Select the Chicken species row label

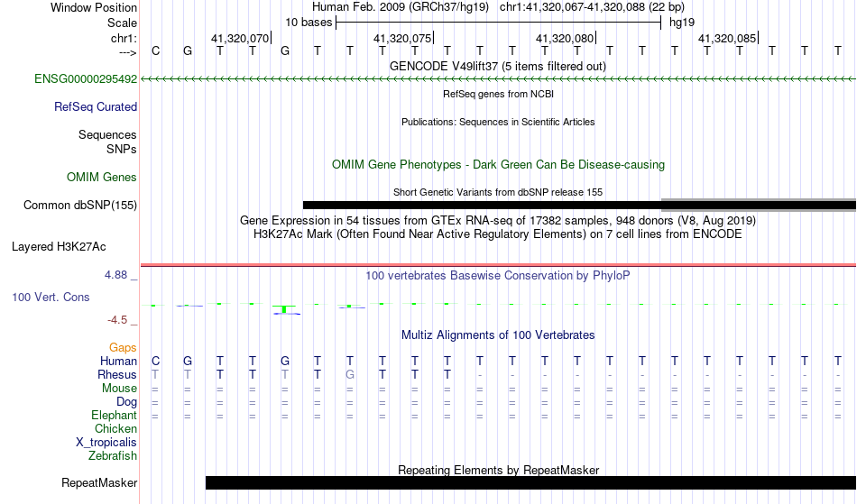point(115,429)
